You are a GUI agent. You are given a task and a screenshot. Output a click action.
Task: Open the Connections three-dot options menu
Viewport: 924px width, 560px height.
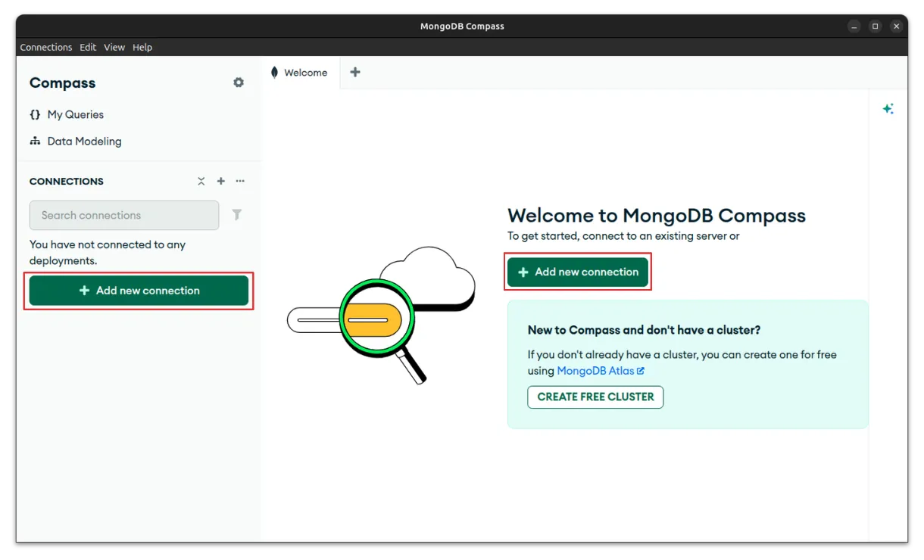tap(240, 182)
